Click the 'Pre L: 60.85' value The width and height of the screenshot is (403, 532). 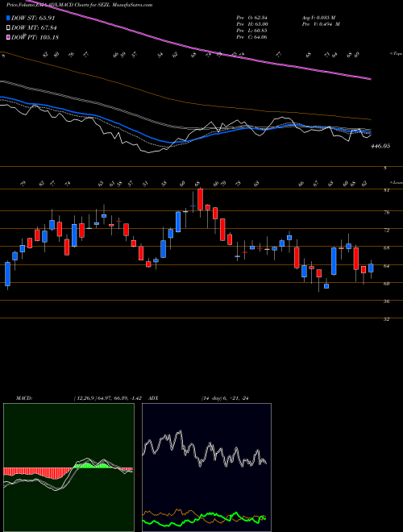(251, 31)
